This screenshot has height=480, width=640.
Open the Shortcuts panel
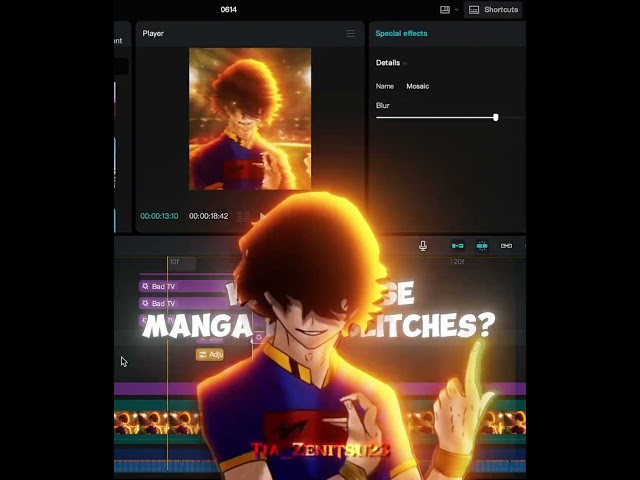(493, 10)
